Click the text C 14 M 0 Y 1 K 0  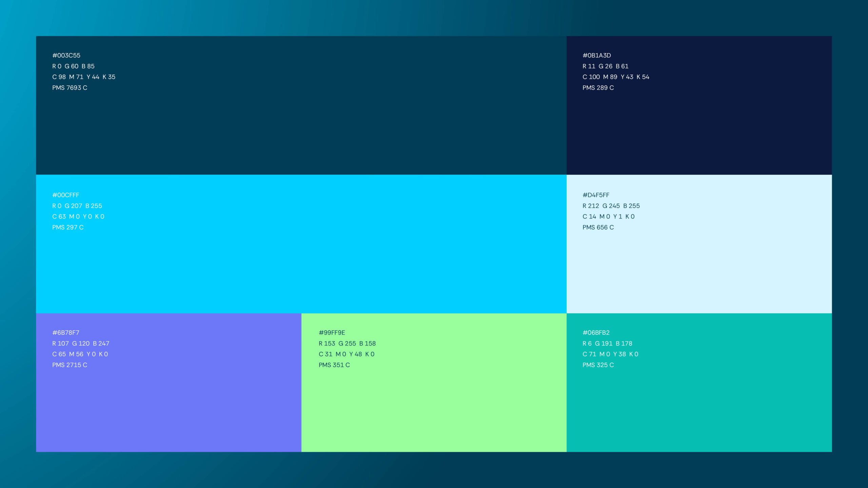609,217
